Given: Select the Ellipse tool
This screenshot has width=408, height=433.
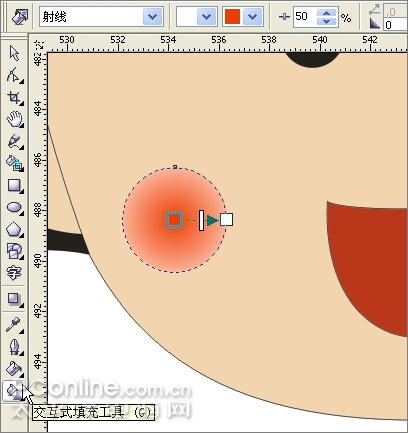Looking at the screenshot, I should click(14, 207).
